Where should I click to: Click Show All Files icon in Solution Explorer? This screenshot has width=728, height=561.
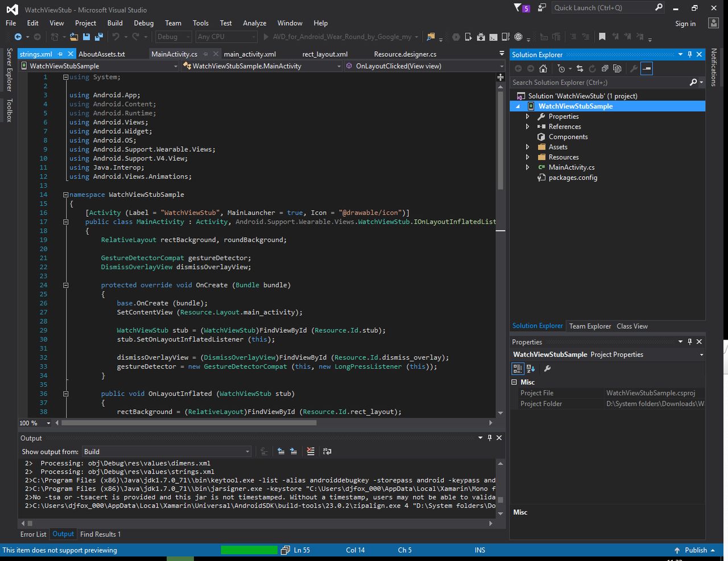[x=617, y=68]
